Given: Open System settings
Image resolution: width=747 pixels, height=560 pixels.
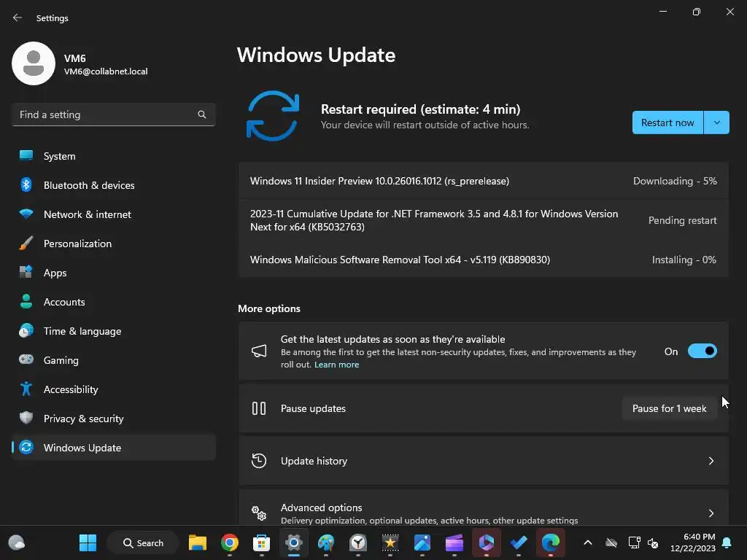Looking at the screenshot, I should pos(113,156).
